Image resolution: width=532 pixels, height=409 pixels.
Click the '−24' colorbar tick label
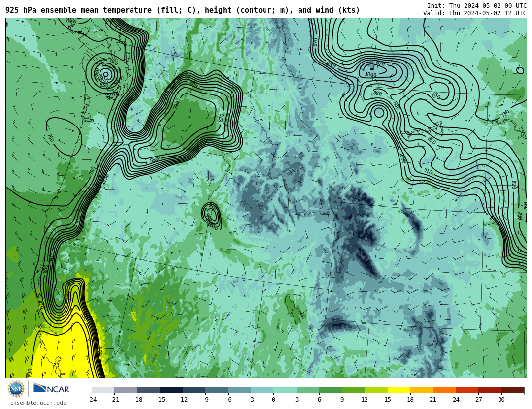click(x=92, y=400)
